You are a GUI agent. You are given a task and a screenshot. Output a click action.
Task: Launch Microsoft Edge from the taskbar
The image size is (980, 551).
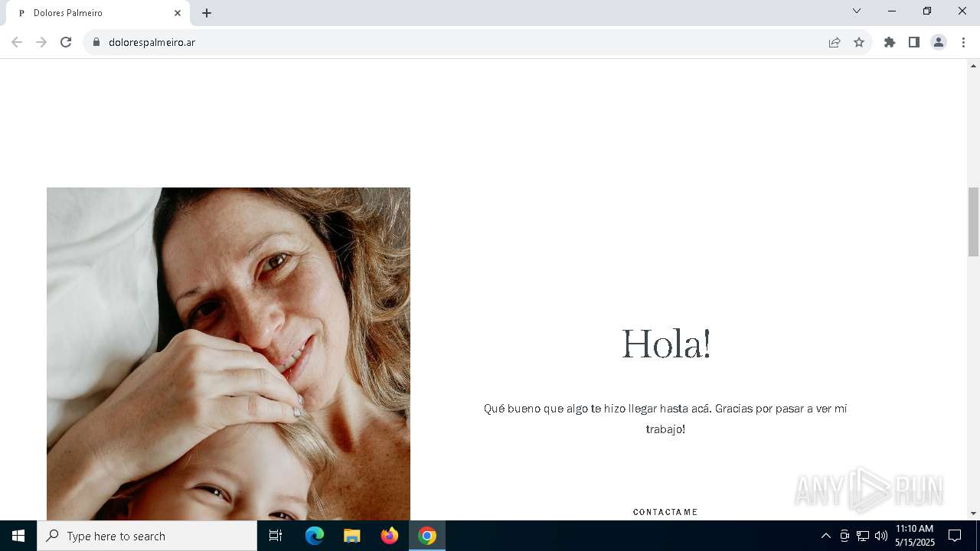click(x=315, y=536)
